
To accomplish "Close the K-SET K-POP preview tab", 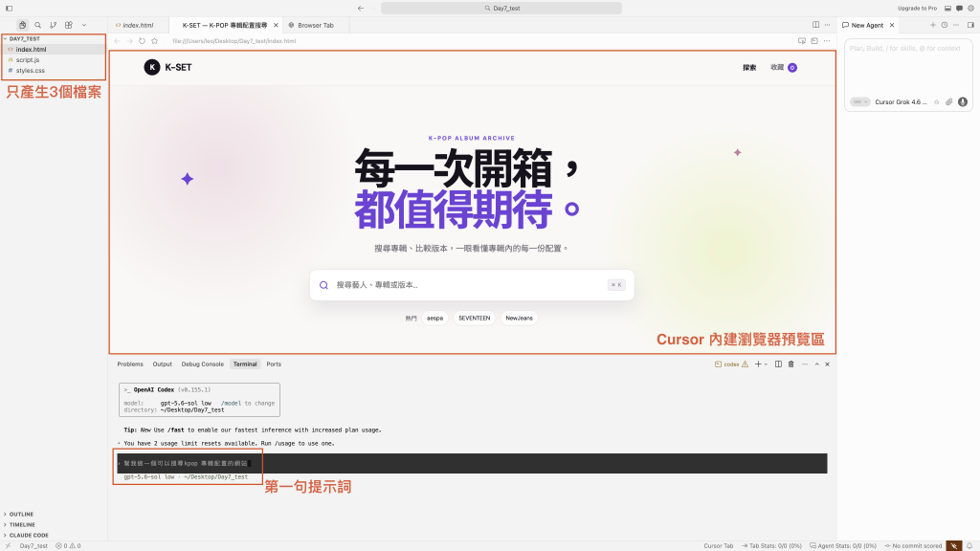I will coord(276,25).
